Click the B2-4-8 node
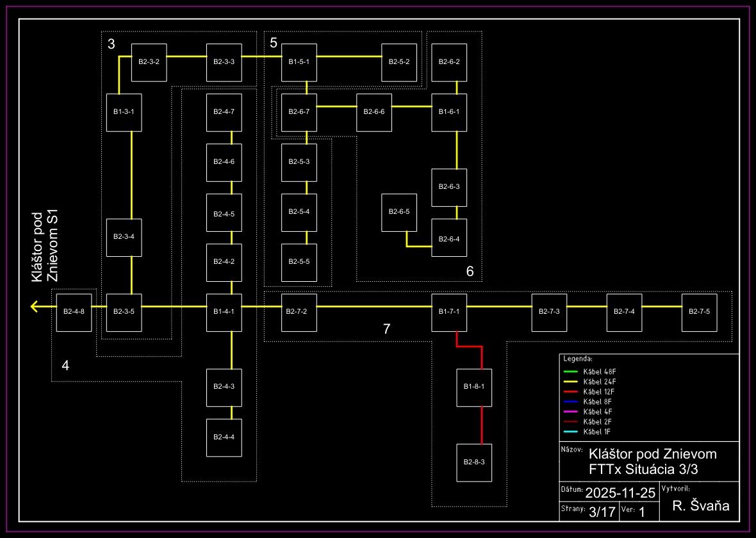This screenshot has height=538, width=756. pos(74,313)
